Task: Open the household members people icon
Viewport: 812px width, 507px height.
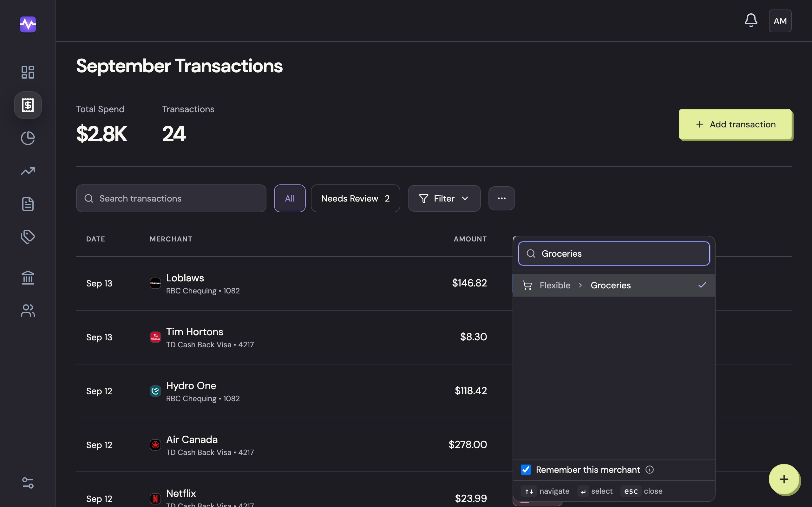Action: point(28,311)
